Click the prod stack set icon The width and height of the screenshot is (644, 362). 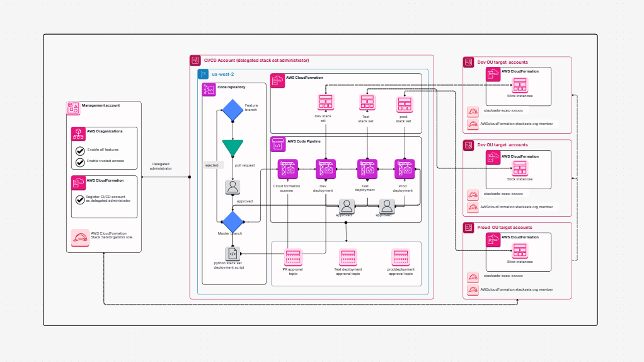point(405,104)
